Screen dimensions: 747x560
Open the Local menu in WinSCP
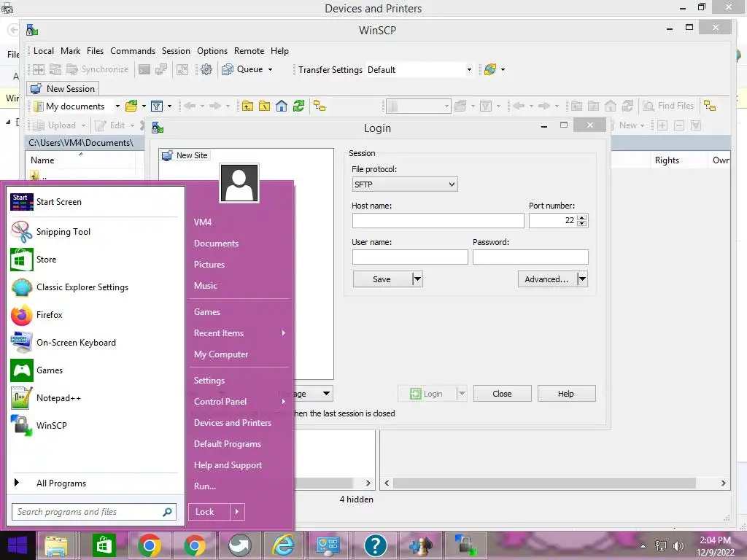pos(43,51)
